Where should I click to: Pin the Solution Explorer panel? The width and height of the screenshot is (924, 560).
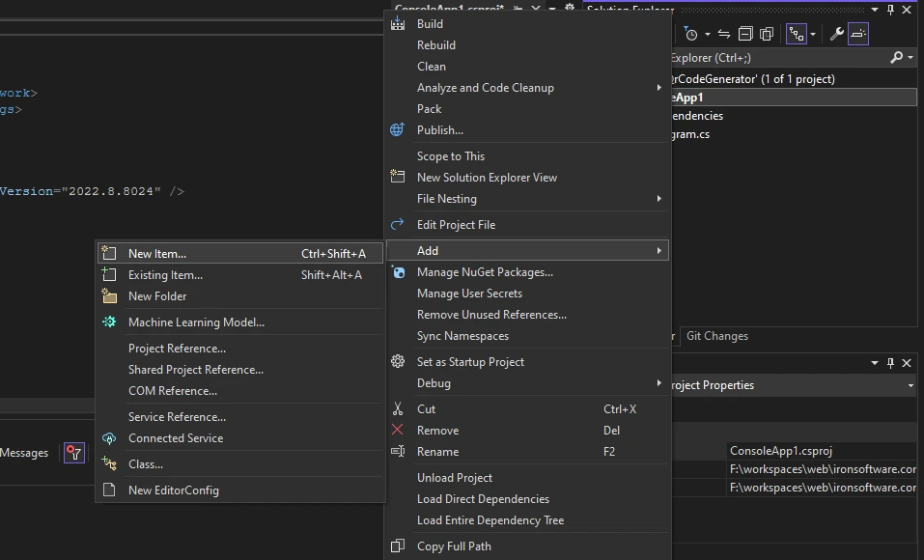point(890,10)
